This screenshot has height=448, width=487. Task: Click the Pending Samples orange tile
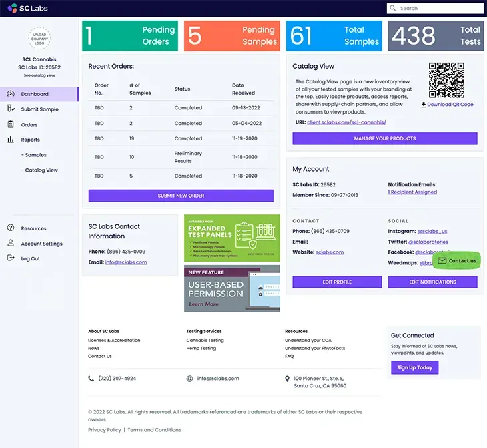tap(231, 36)
